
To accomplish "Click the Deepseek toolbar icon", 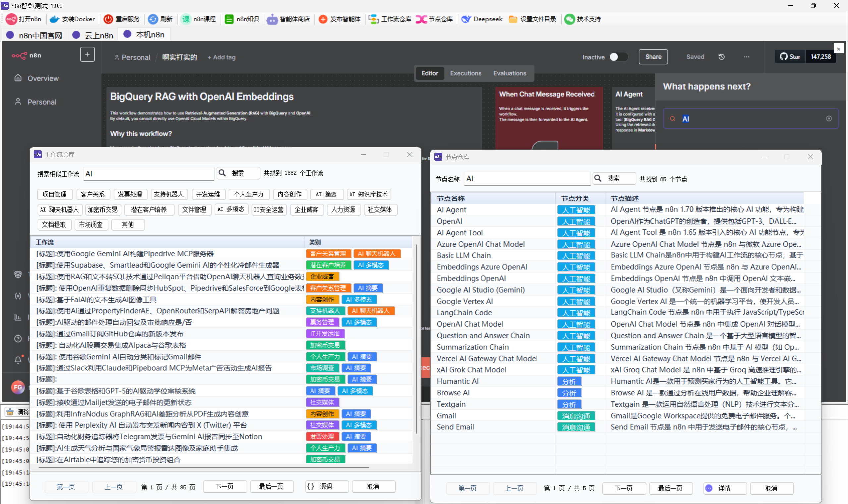I will pyautogui.click(x=466, y=19).
